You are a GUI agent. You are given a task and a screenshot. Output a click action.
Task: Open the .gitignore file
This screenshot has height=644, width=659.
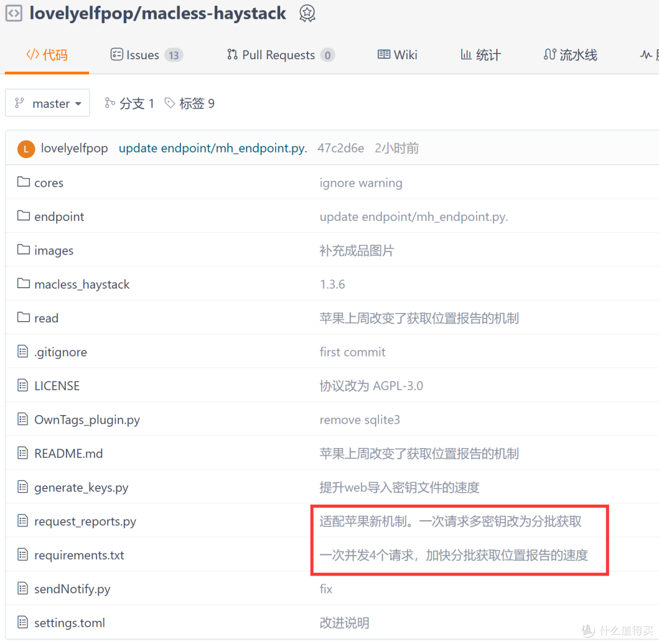[60, 352]
